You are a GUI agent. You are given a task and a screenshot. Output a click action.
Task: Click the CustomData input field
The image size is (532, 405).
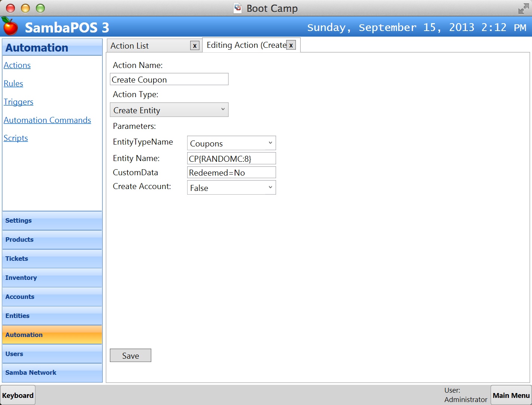231,173
